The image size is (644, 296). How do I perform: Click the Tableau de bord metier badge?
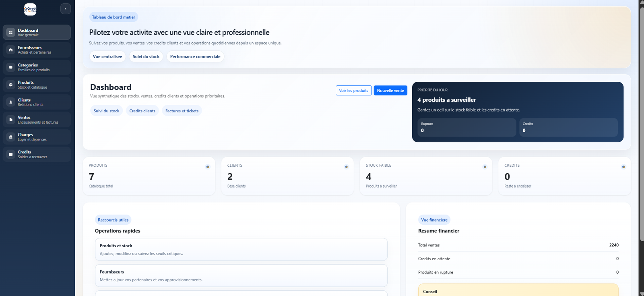pyautogui.click(x=114, y=17)
